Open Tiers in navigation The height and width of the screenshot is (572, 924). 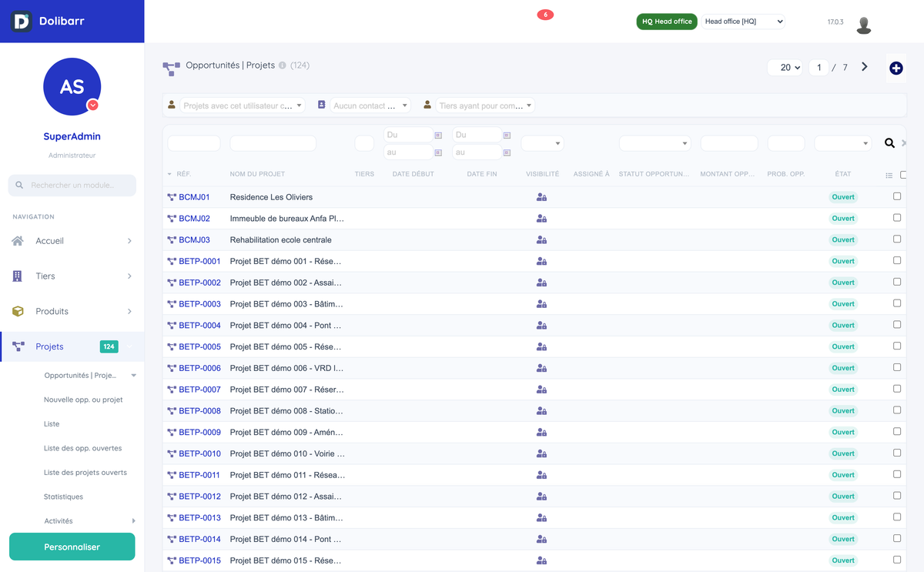pos(72,276)
